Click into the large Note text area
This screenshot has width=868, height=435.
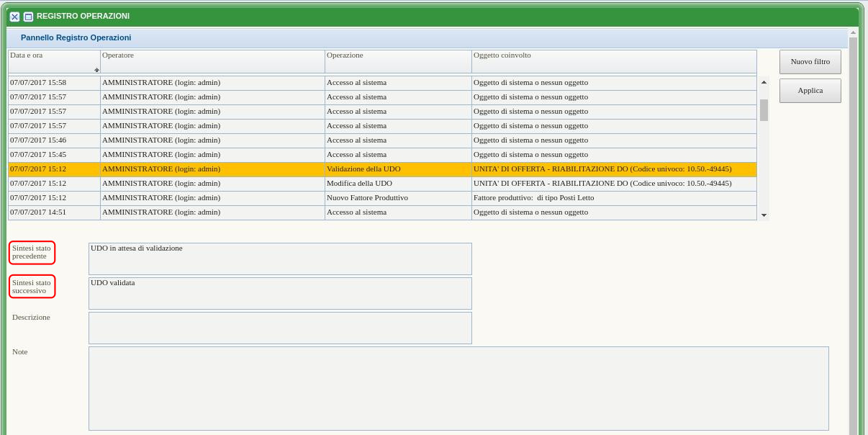click(x=458, y=388)
